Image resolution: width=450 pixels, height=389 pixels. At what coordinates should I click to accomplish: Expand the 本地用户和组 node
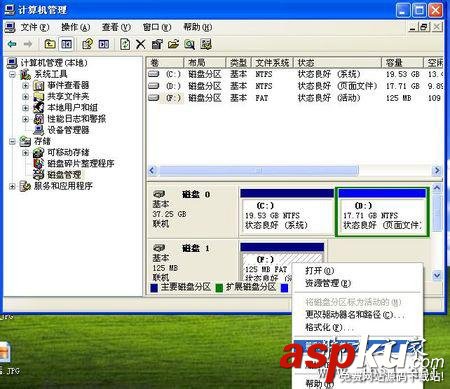(25, 108)
